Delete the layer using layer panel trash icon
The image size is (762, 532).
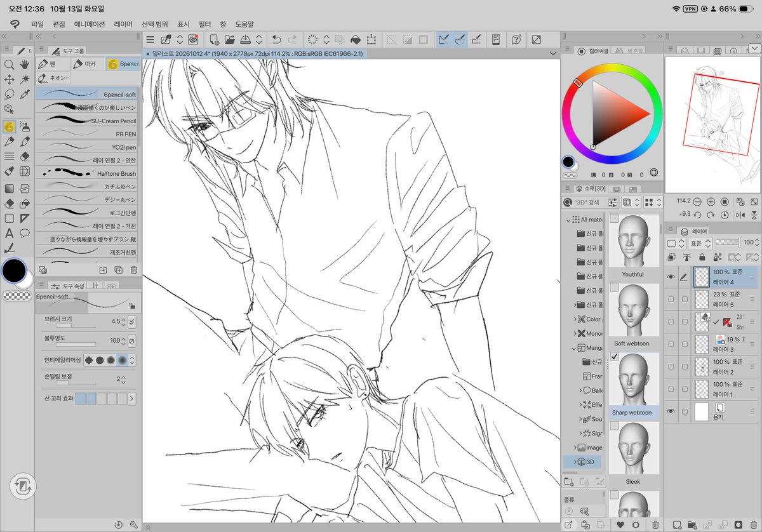[x=753, y=524]
